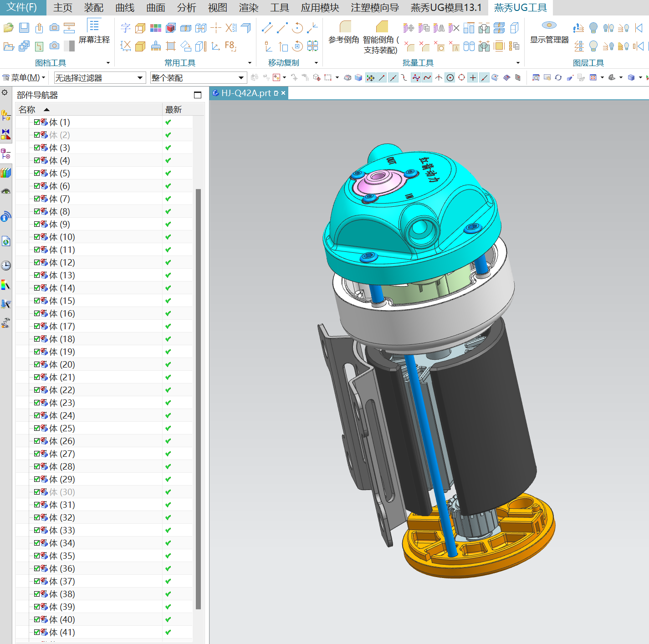649x644 pixels.
Task: Click the colored grid palette icon
Action: pyautogui.click(x=156, y=28)
